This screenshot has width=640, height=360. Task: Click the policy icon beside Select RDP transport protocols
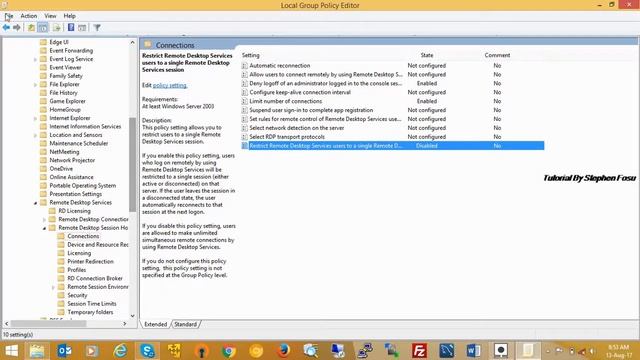click(244, 137)
